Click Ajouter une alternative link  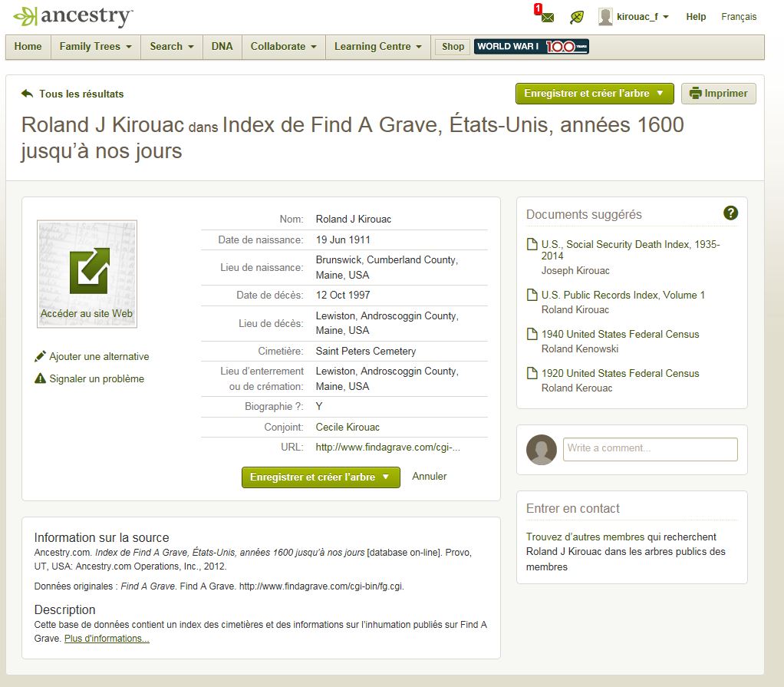(99, 356)
